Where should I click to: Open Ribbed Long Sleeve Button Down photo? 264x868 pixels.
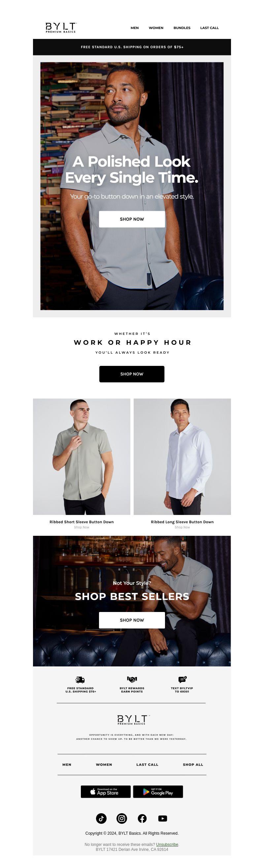click(182, 457)
